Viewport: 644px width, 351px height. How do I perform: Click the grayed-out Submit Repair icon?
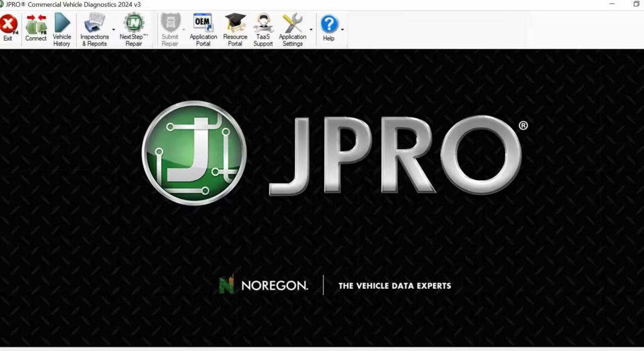170,24
